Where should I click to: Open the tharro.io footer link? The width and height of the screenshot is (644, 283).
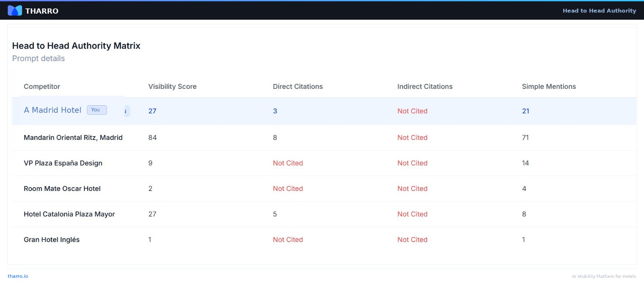18,276
